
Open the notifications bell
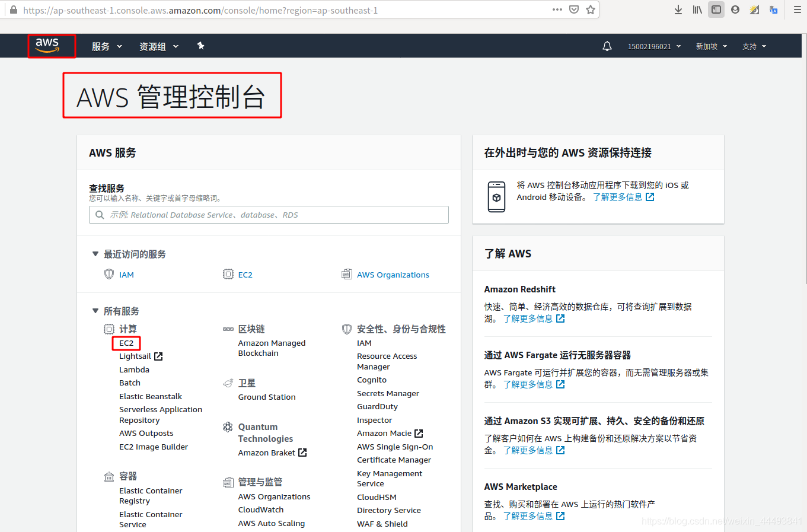[607, 46]
